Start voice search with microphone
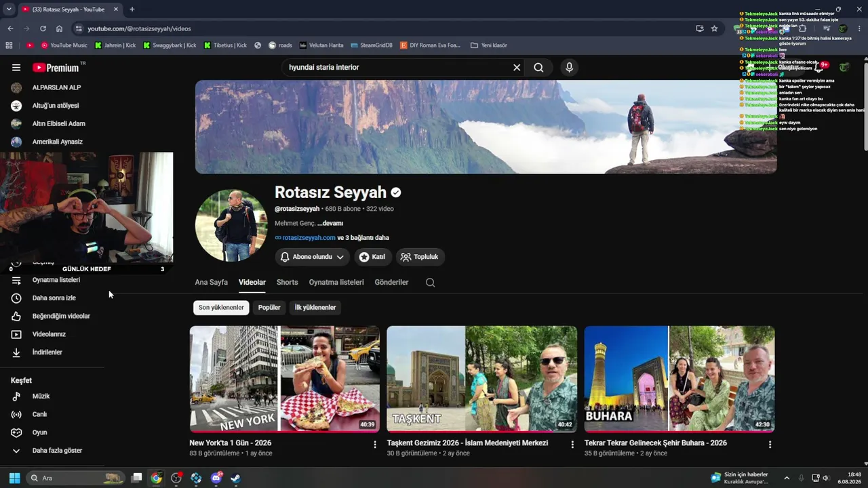 tap(570, 68)
